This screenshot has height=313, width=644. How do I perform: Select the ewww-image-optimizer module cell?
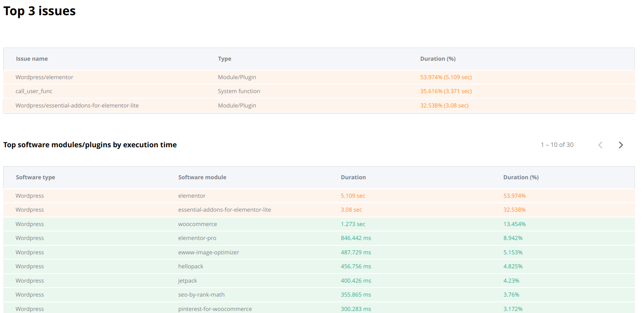[209, 252]
